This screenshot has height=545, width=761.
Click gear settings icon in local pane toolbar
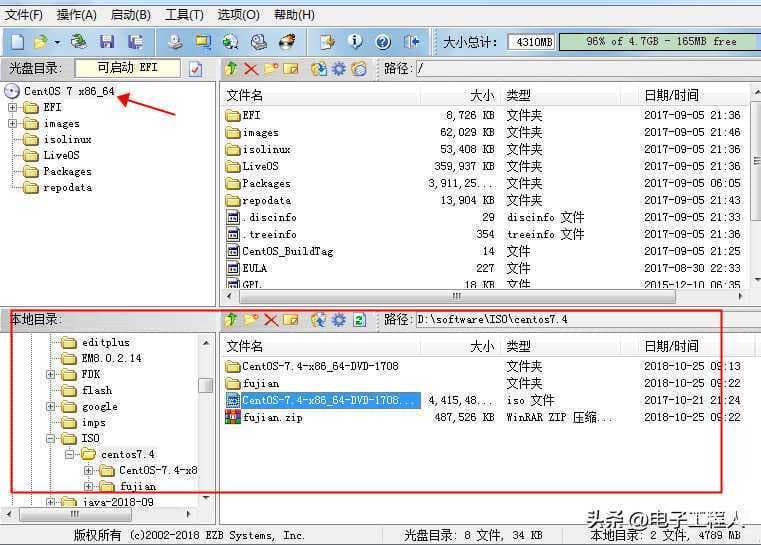click(339, 320)
